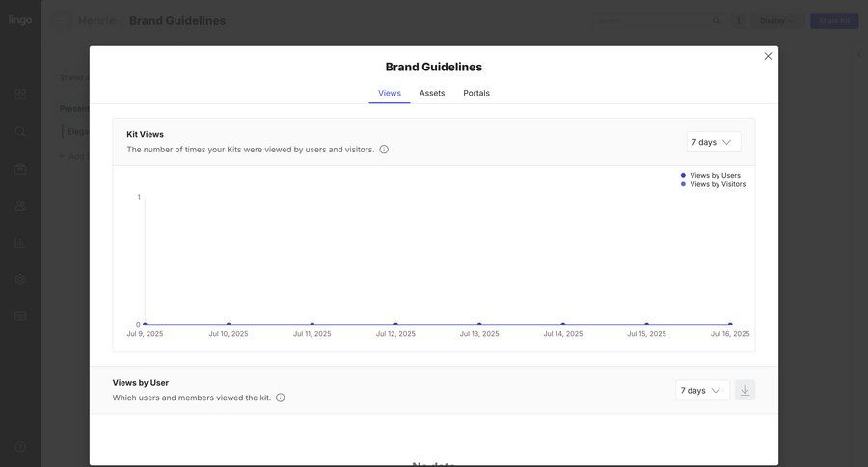Image resolution: width=868 pixels, height=467 pixels.
Task: Open settings gear icon in lingo sidebar
Action: 20,279
